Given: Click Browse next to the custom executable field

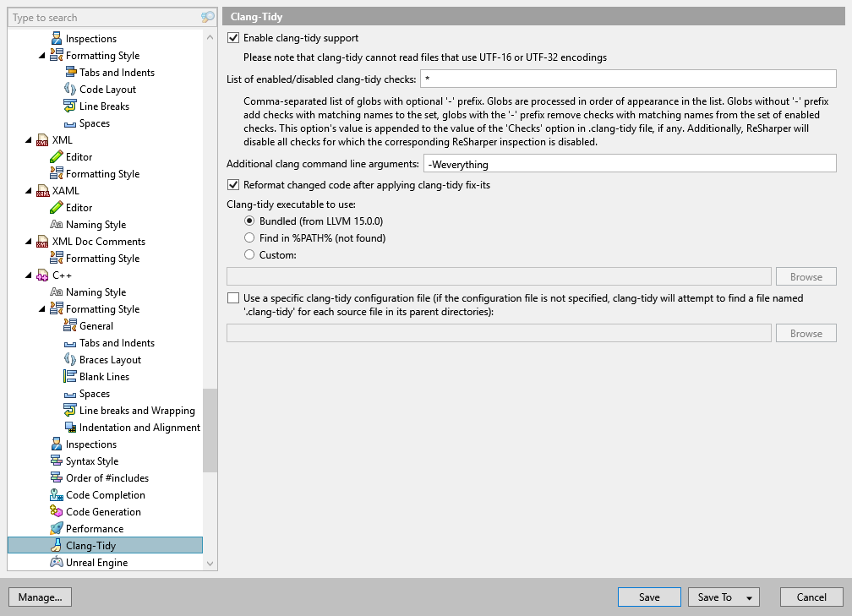Looking at the screenshot, I should click(805, 276).
